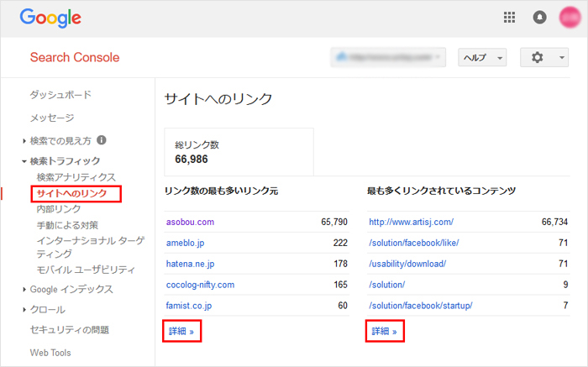Viewport: 588px width, 367px height.
Task: Open http://www.artisj.com/ content link
Action: pos(412,222)
